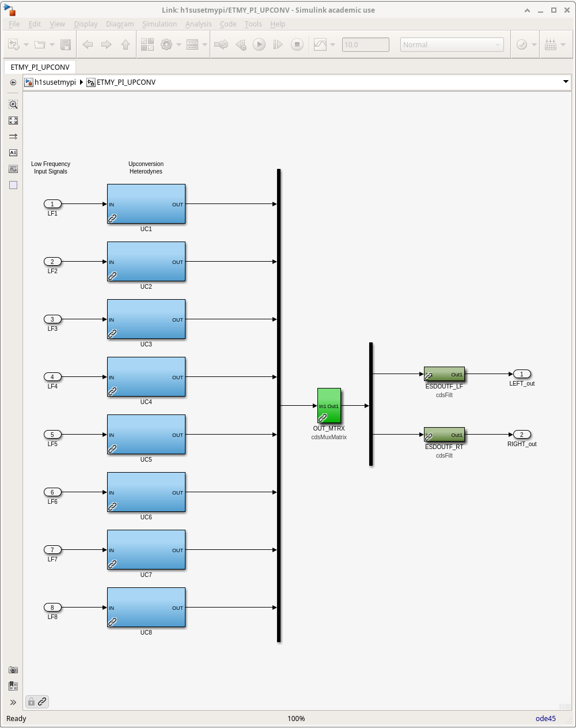The width and height of the screenshot is (576, 728).
Task: Click h1susetmypi in the breadcrumb
Action: click(x=55, y=82)
